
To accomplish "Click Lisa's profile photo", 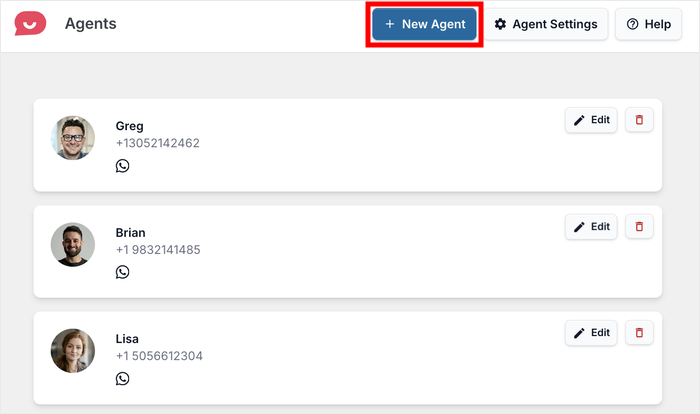I will pyautogui.click(x=73, y=351).
